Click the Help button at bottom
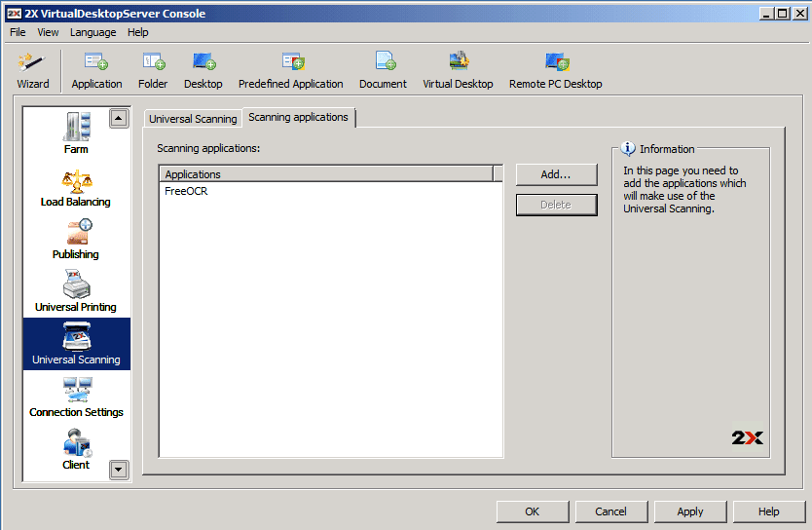The width and height of the screenshot is (812, 530). (x=769, y=511)
